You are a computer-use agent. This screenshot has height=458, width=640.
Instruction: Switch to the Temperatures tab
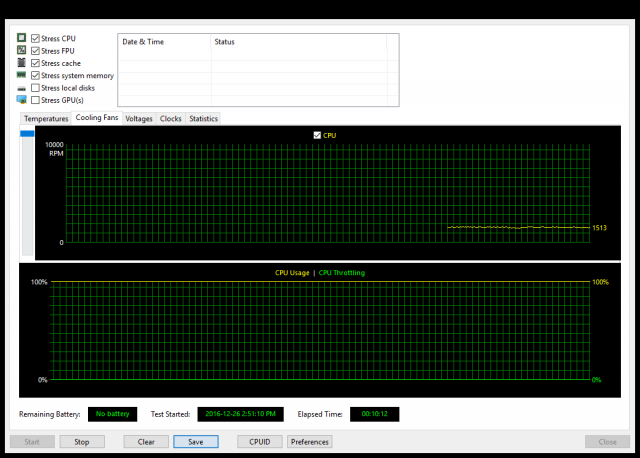(46, 119)
